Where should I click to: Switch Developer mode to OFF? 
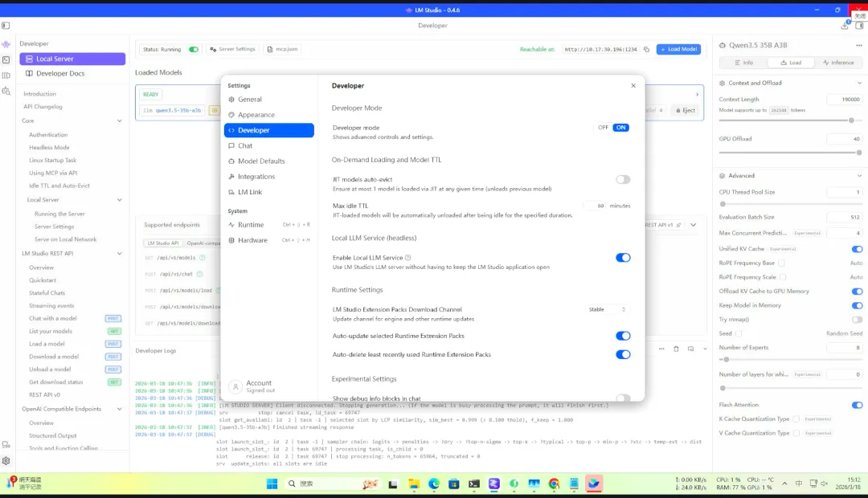(603, 128)
